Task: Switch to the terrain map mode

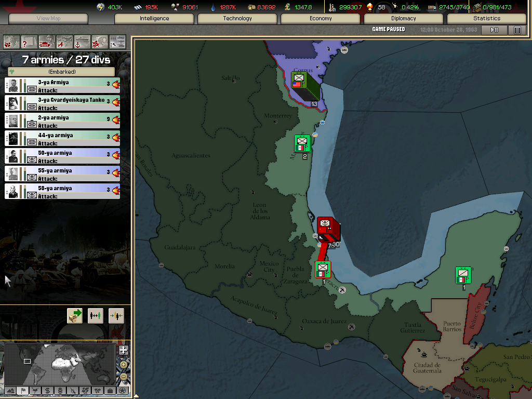Action: (10, 390)
